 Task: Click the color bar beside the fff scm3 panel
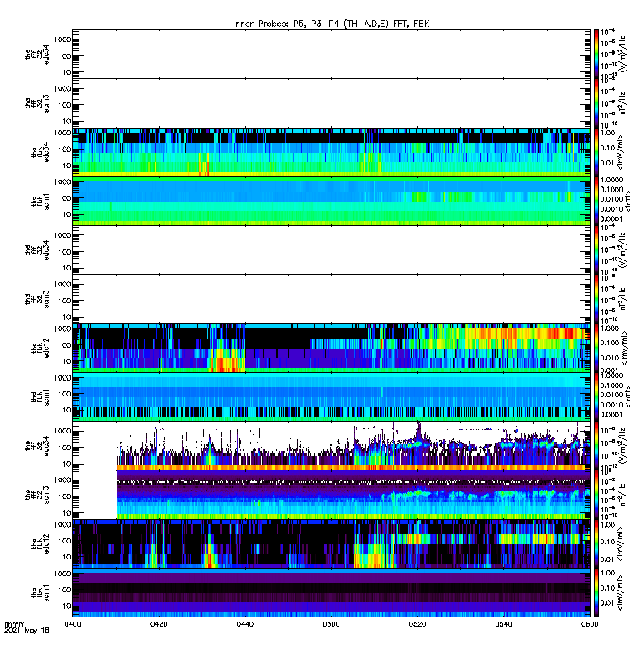pyautogui.click(x=596, y=495)
